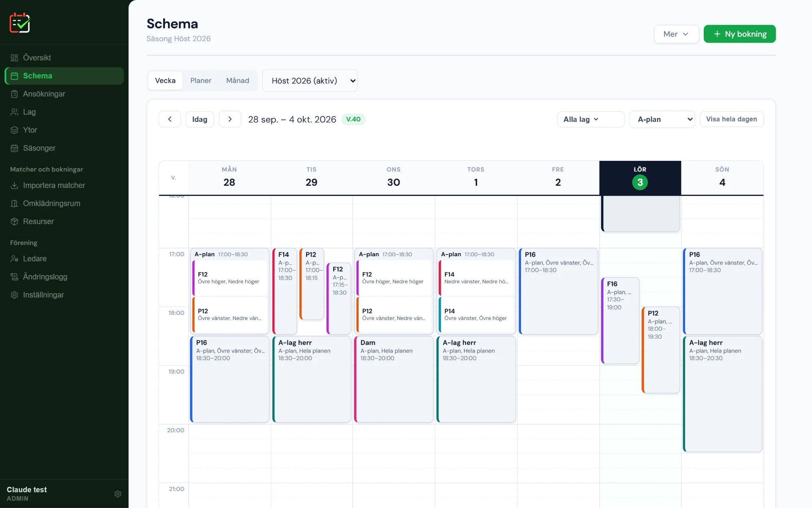Click the Importera matcher download icon
The image size is (812, 508).
pyautogui.click(x=14, y=185)
